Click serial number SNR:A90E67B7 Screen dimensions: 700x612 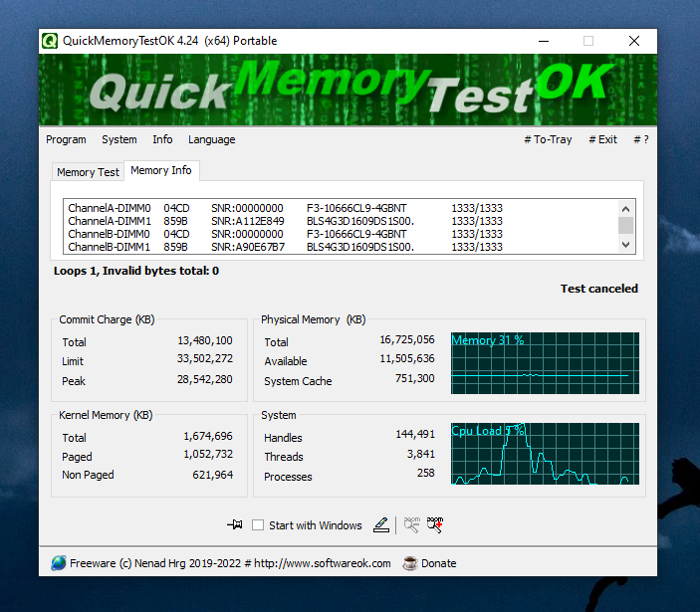pyautogui.click(x=248, y=247)
